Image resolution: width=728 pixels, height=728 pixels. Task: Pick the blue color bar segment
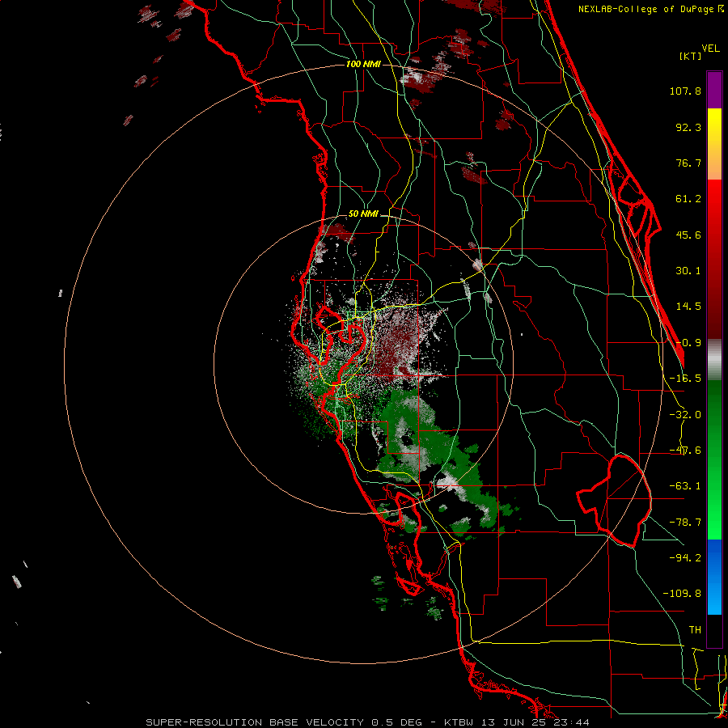(x=714, y=577)
